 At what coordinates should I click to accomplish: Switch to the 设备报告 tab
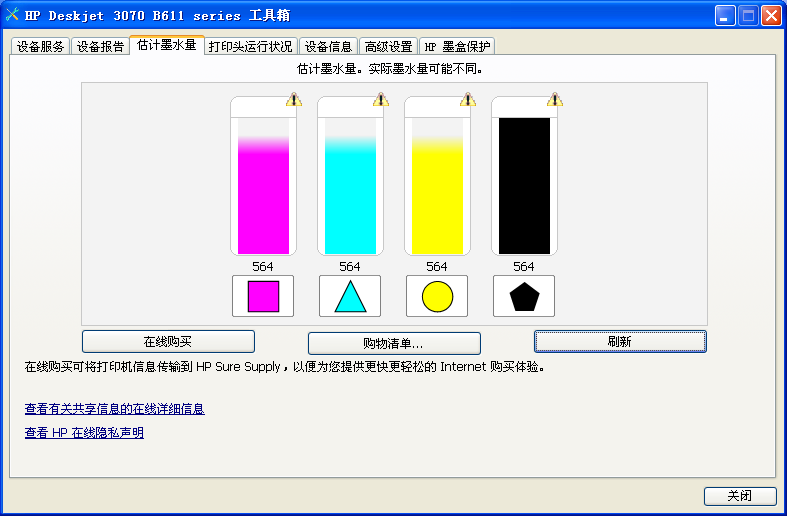(100, 47)
